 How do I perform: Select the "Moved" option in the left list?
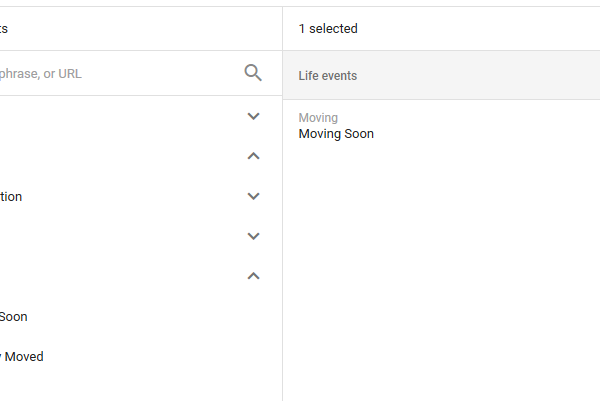tap(22, 356)
